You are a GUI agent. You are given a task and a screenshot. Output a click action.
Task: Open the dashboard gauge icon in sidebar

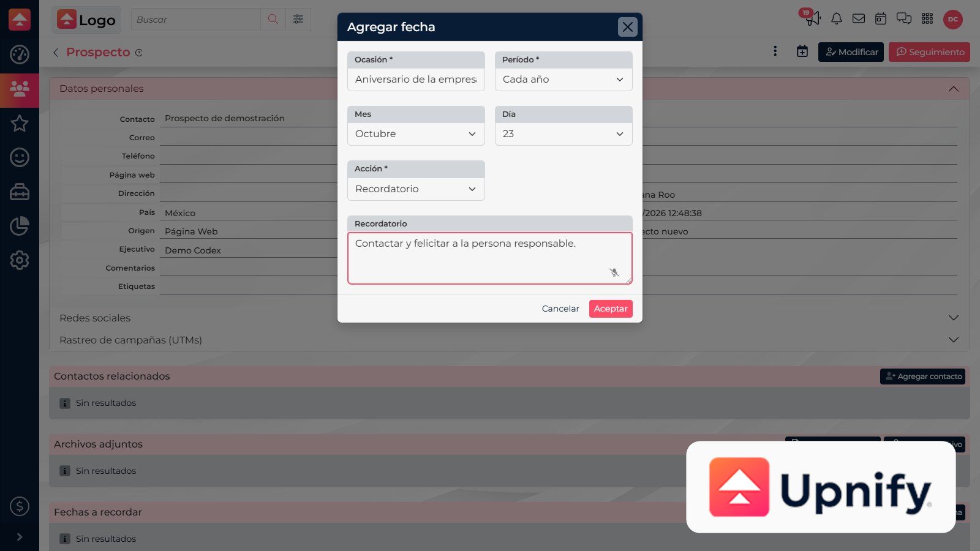point(20,54)
